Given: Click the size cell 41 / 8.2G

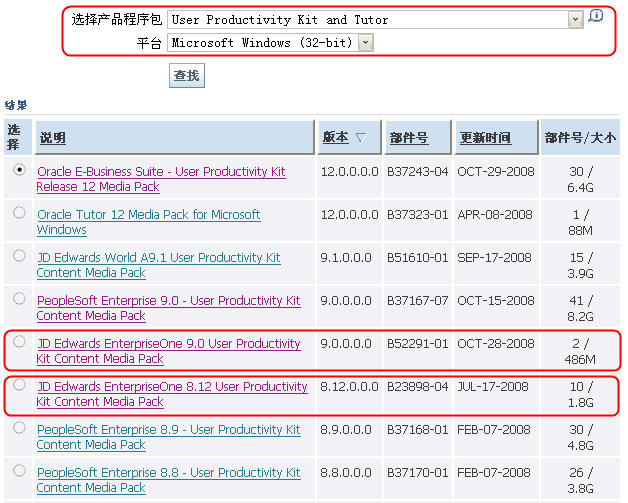Looking at the screenshot, I should [580, 308].
